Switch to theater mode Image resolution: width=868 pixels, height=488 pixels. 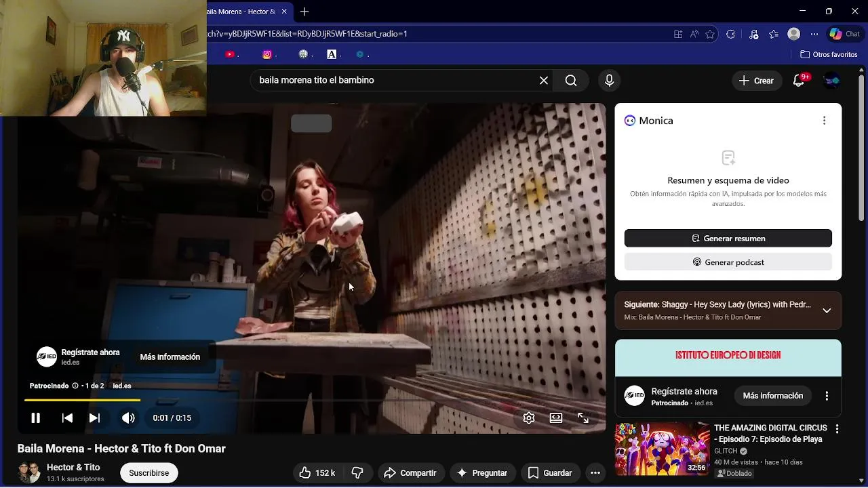[x=556, y=418]
